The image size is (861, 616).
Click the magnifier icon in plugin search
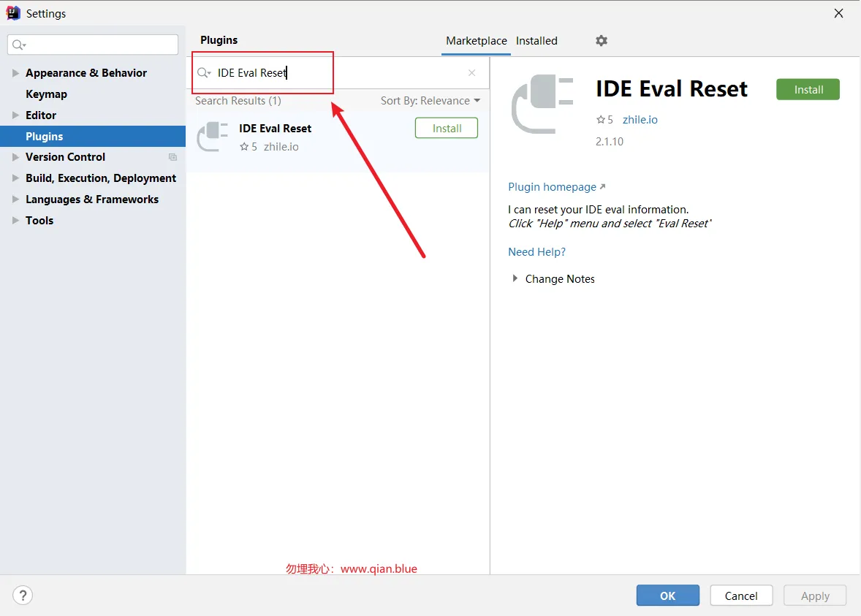(x=204, y=73)
